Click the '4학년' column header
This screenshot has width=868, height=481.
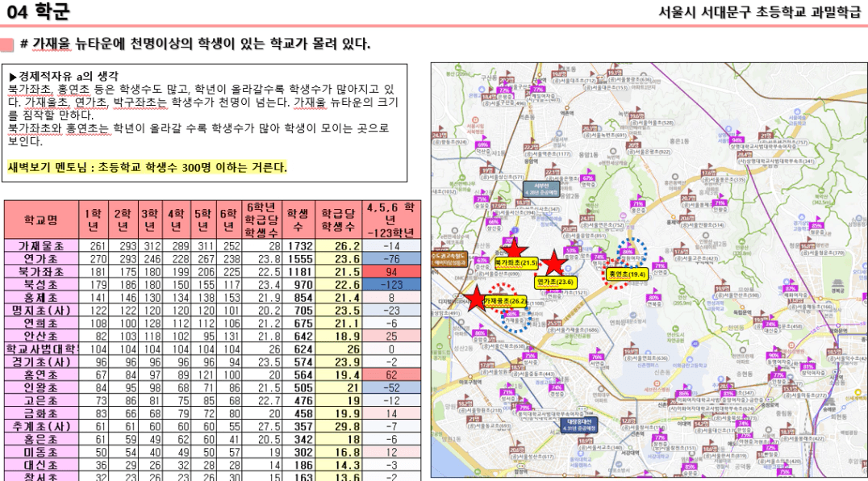(176, 220)
